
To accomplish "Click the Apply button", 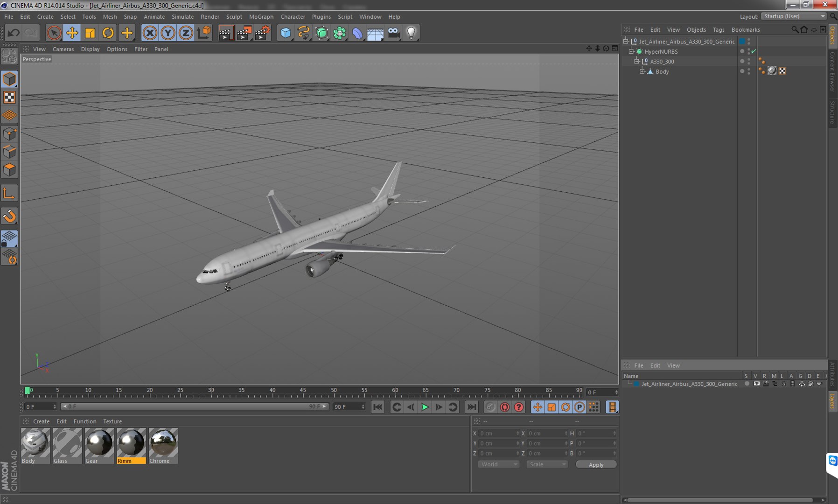I will click(x=596, y=465).
